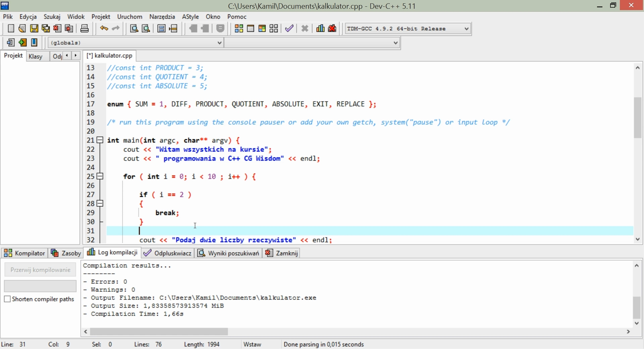Delete profiling information
644x349 pixels.
tap(332, 29)
